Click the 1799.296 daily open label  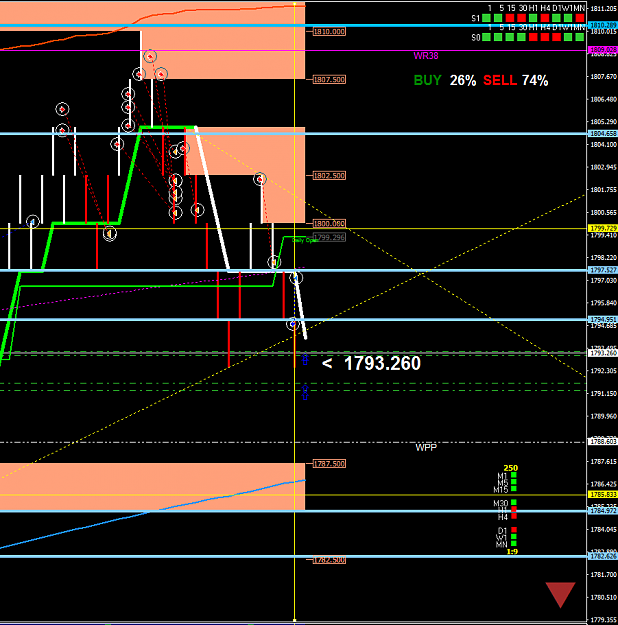pyautogui.click(x=329, y=237)
